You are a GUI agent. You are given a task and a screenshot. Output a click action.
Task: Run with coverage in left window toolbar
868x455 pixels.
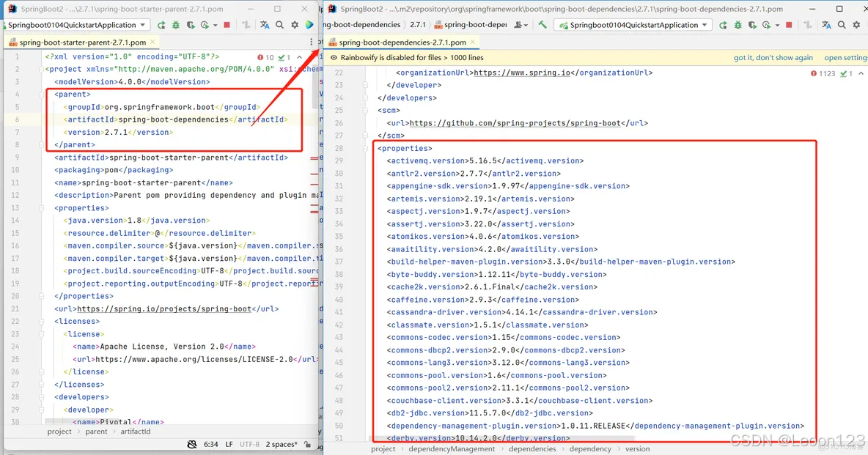click(191, 25)
